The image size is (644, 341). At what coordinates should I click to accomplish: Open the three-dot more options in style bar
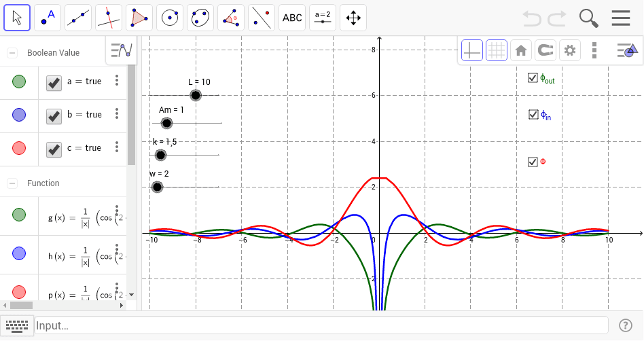click(x=594, y=50)
